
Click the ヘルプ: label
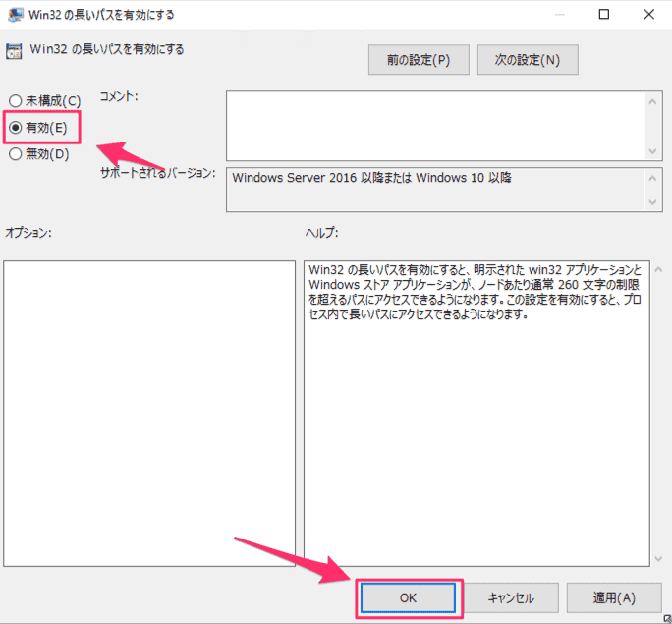[x=322, y=232]
